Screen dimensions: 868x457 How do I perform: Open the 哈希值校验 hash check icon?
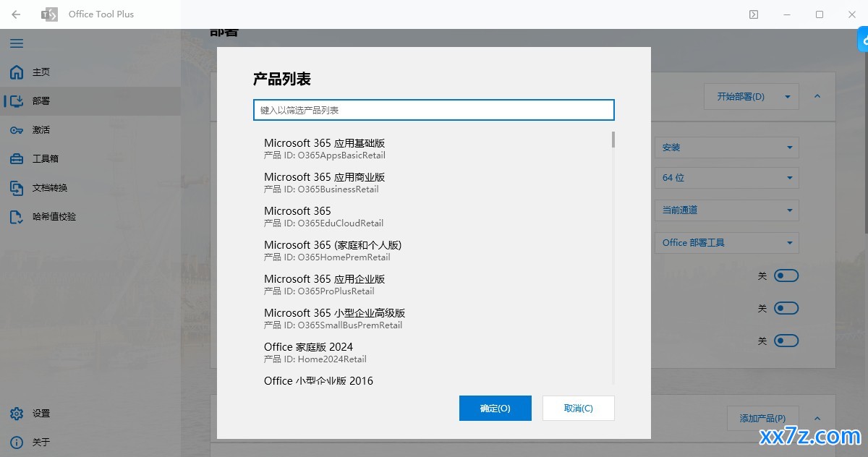[17, 217]
